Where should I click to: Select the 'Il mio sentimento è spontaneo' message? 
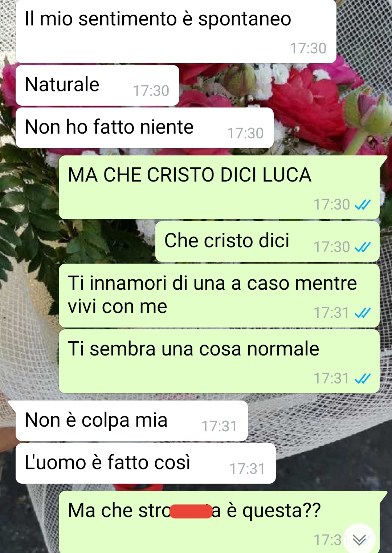[176, 31]
